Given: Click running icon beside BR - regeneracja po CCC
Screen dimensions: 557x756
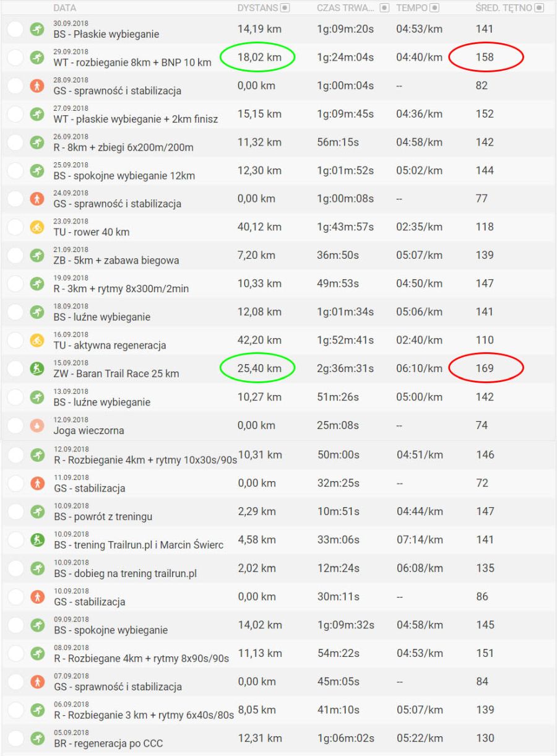Looking at the screenshot, I should (37, 738).
